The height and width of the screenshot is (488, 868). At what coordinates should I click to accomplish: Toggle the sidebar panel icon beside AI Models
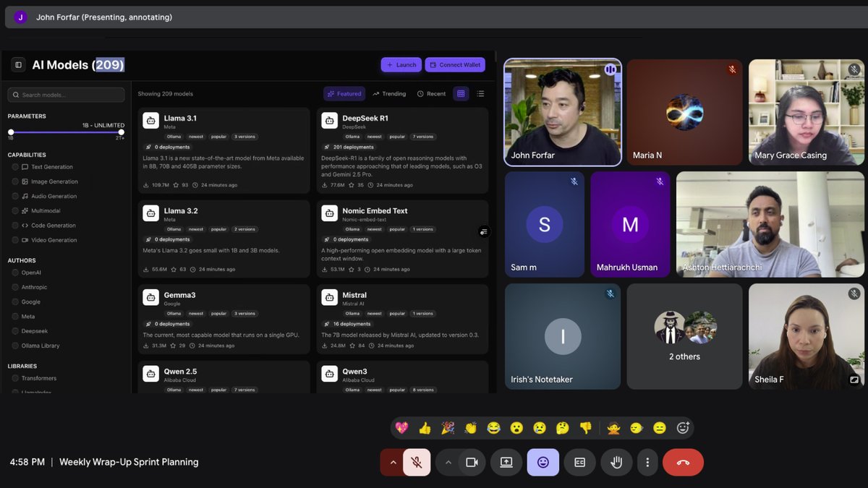[x=18, y=65]
